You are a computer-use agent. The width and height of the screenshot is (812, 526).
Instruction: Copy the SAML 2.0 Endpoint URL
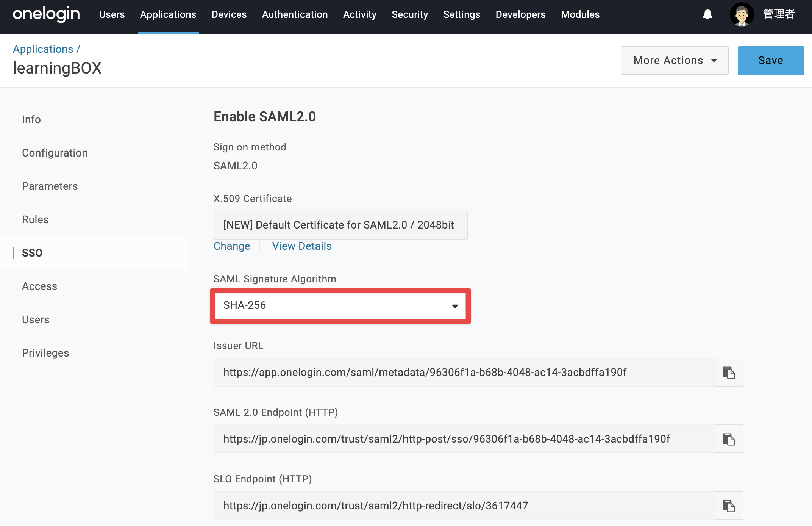click(729, 439)
